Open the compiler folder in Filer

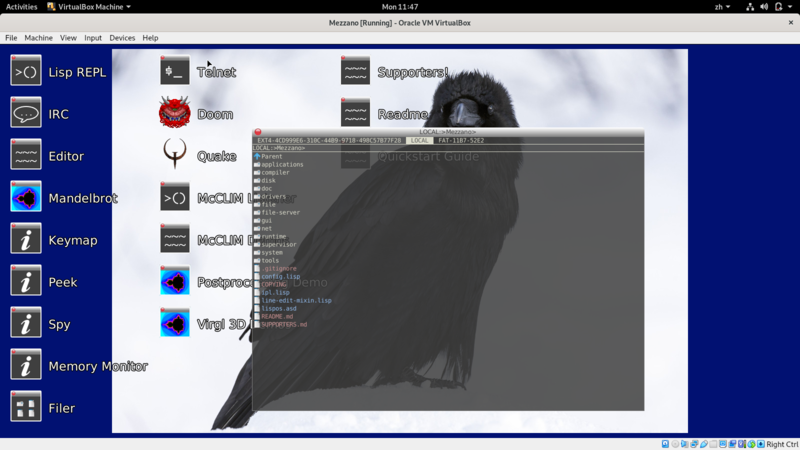(x=271, y=172)
